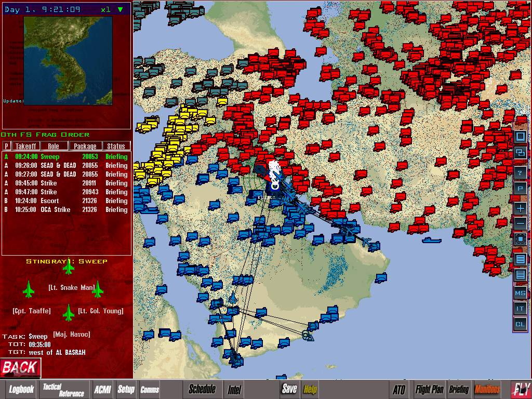Click the blue ship icon on the map
Viewport: 532px width, 399px height.
pyautogui.click(x=432, y=240)
